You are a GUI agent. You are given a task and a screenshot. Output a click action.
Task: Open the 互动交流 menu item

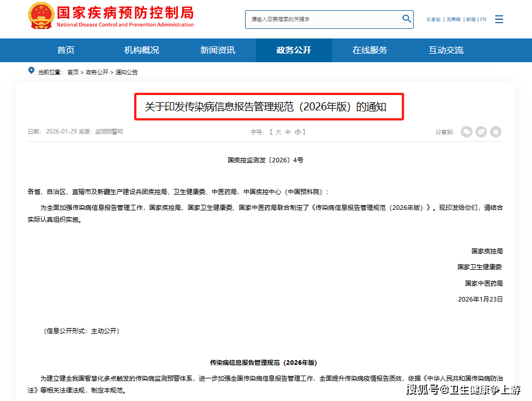pos(445,50)
